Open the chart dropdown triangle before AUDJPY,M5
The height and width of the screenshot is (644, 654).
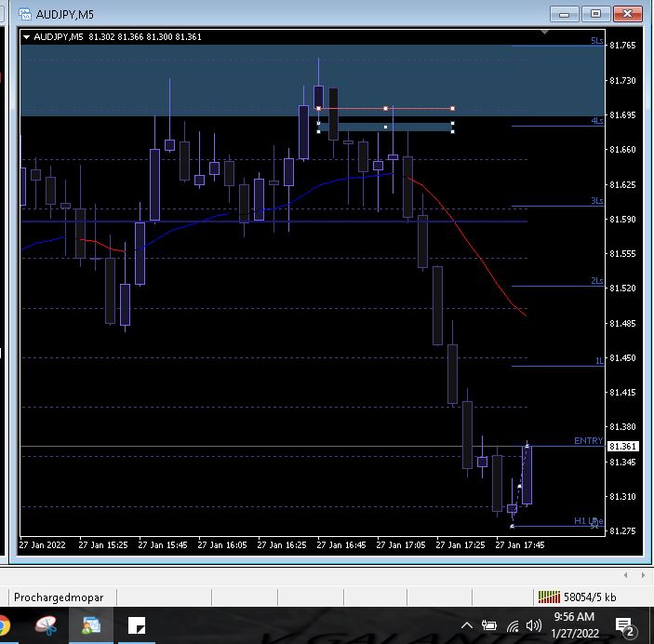(x=26, y=37)
